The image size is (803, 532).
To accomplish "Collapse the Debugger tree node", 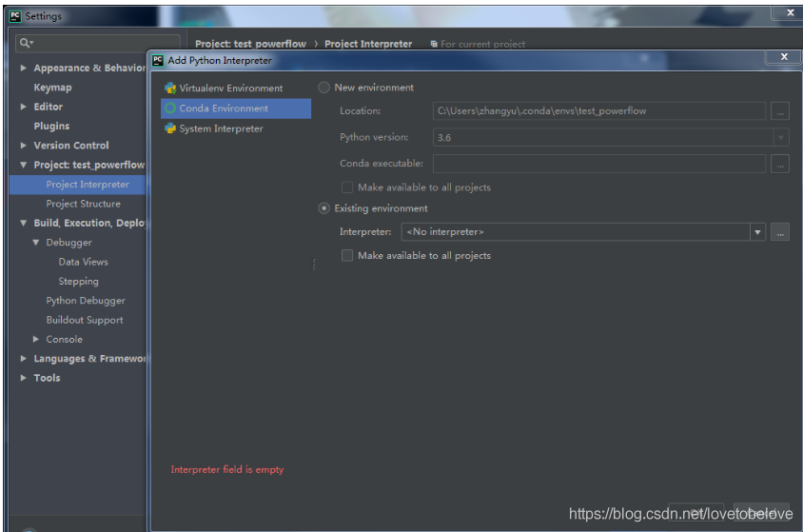I will point(35,242).
